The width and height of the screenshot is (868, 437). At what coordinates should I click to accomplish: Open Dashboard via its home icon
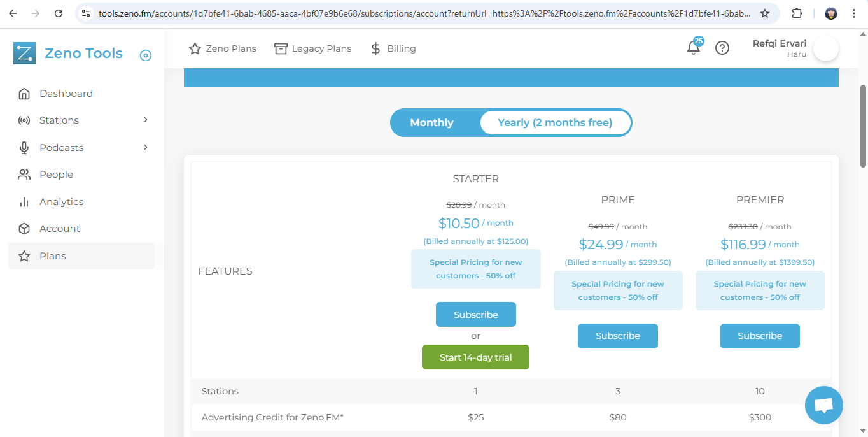click(x=24, y=94)
